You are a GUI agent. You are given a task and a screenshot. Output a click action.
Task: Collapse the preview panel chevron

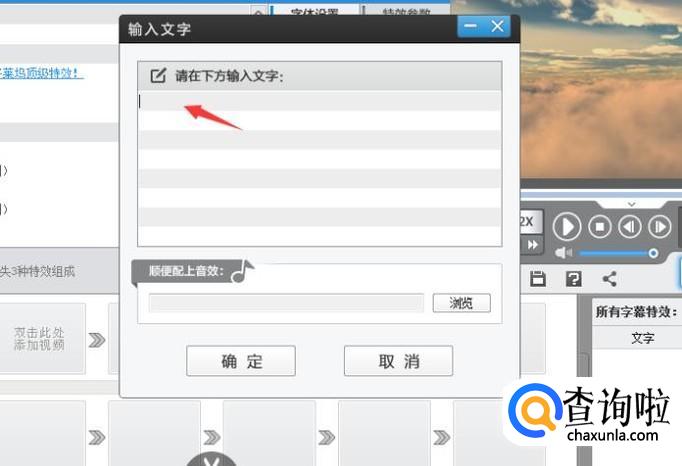pyautogui.click(x=632, y=204)
